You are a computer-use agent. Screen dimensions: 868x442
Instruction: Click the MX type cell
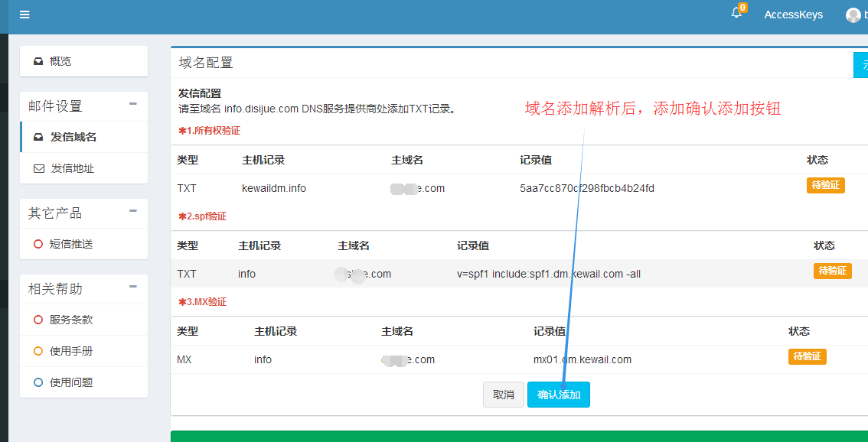point(184,359)
